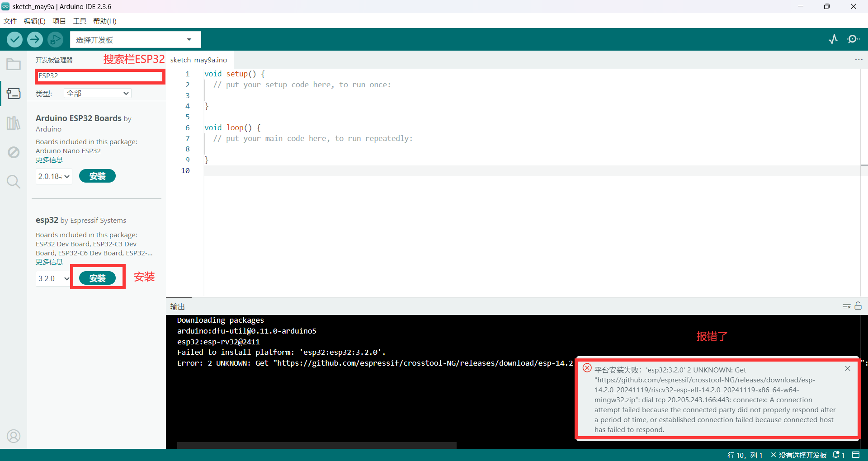Click line 10, column 1 status indicator
868x461 pixels.
click(745, 455)
